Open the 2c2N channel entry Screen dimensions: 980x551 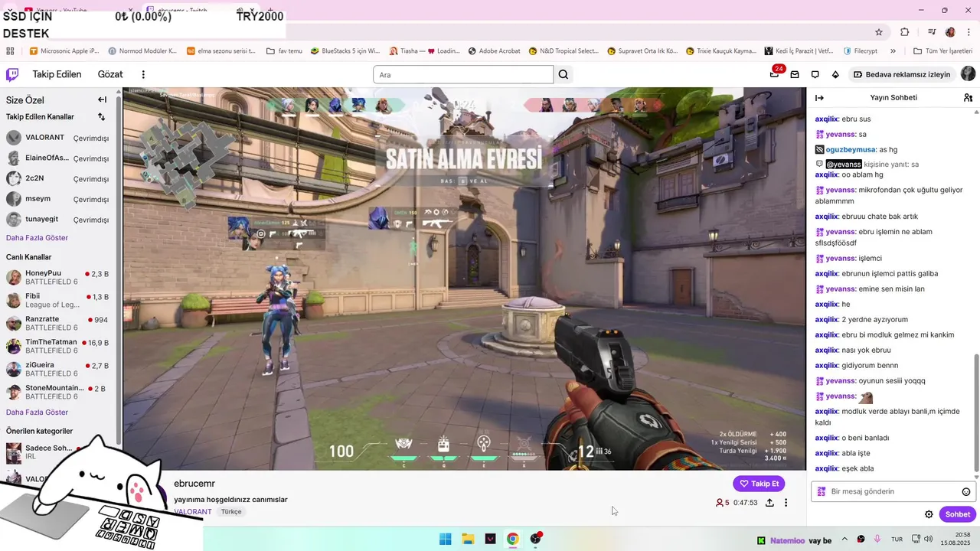tap(58, 178)
